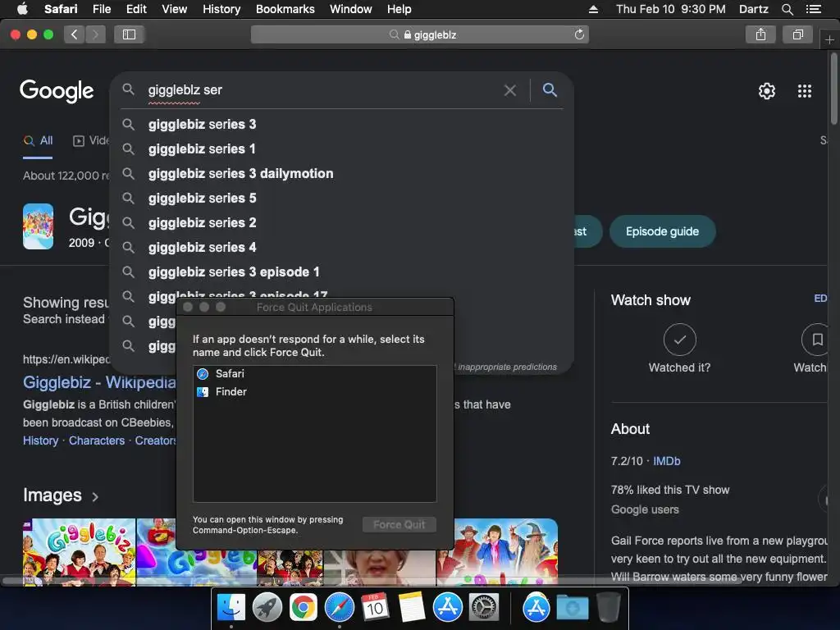Image resolution: width=840 pixels, height=630 pixels.
Task: Open the Share button in Safari toolbar
Action: [x=760, y=34]
